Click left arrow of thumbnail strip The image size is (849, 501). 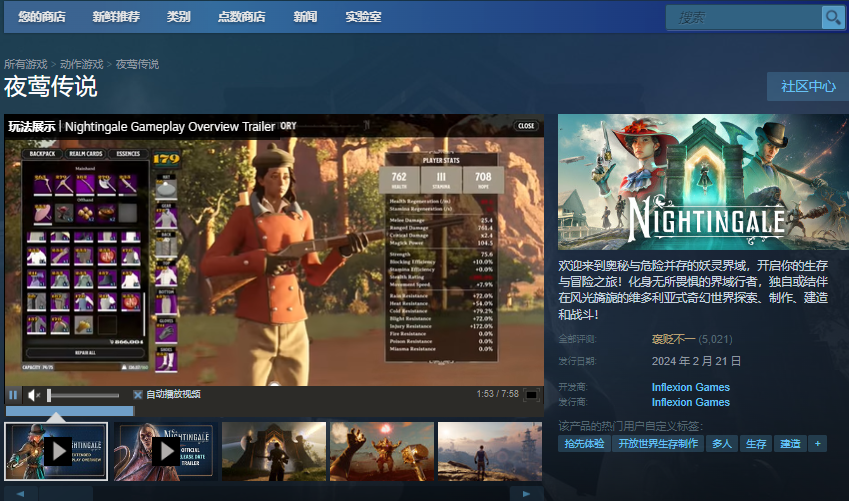[x=21, y=493]
